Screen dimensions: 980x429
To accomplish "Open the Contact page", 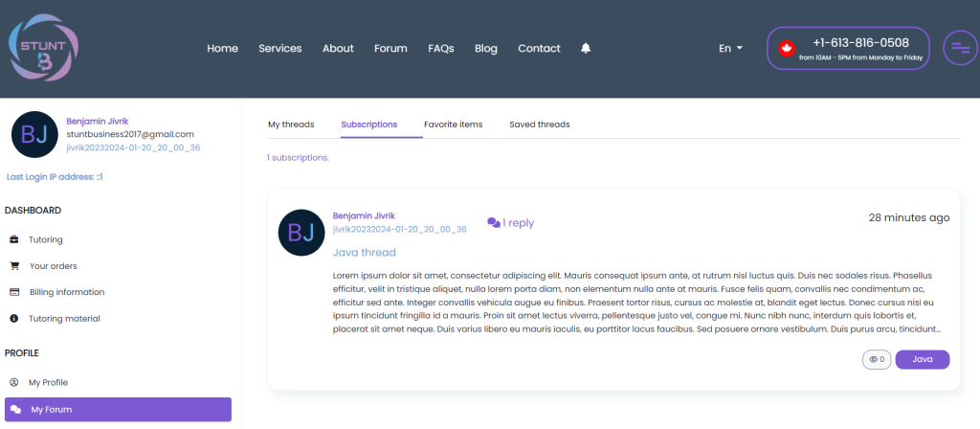I will (x=540, y=48).
